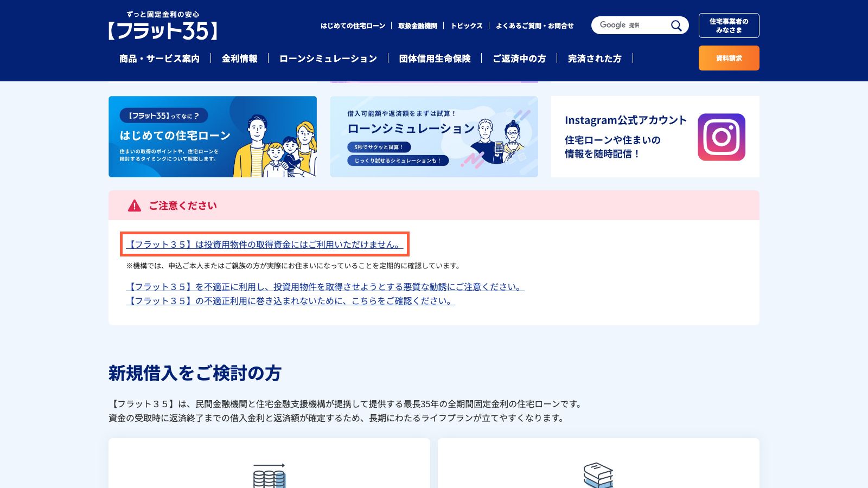Screen dimensions: 868x488
Task: Click the ※機構では note text
Action: (293, 266)
